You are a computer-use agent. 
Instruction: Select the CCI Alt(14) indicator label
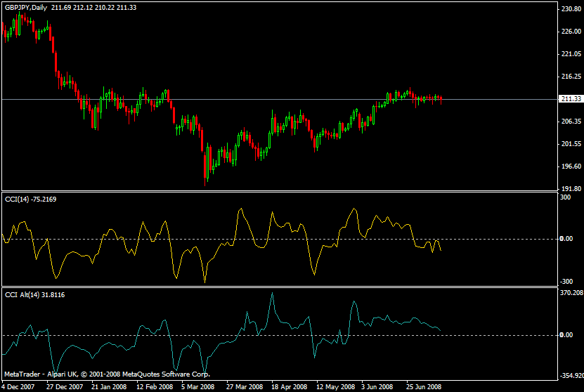pyautogui.click(x=41, y=294)
